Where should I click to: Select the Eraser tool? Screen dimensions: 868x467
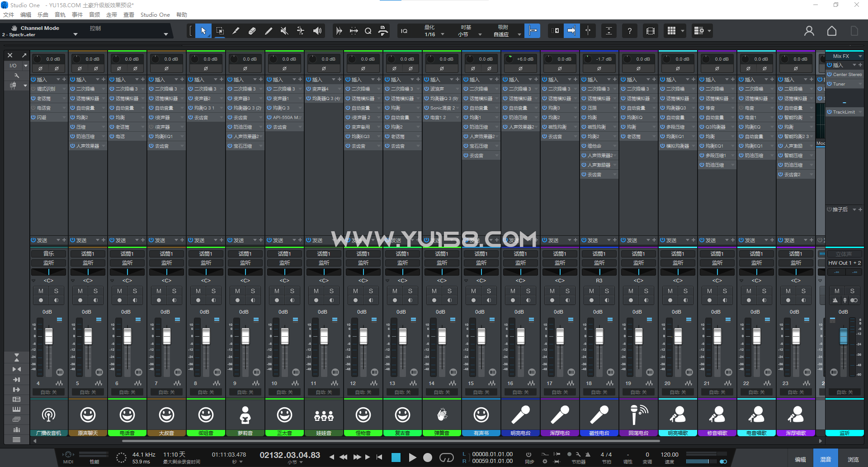[252, 31]
